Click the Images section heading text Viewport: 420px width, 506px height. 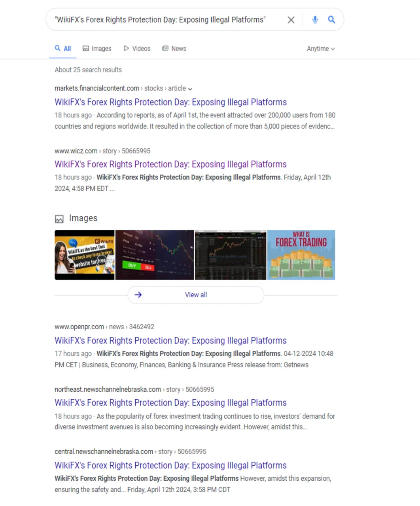pos(83,218)
